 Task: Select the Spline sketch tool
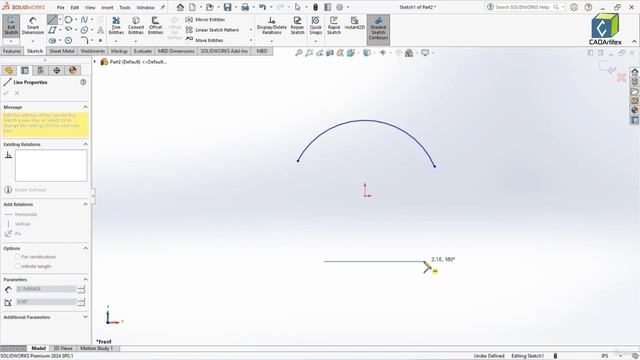(x=84, y=20)
